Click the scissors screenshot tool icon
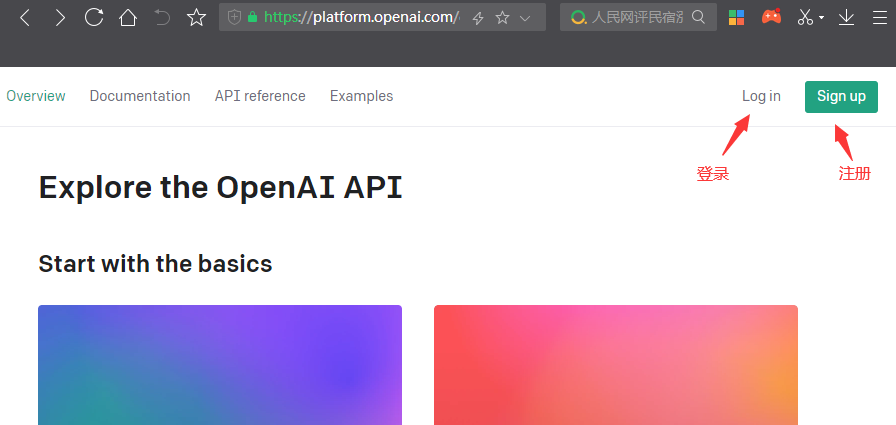 (x=805, y=18)
